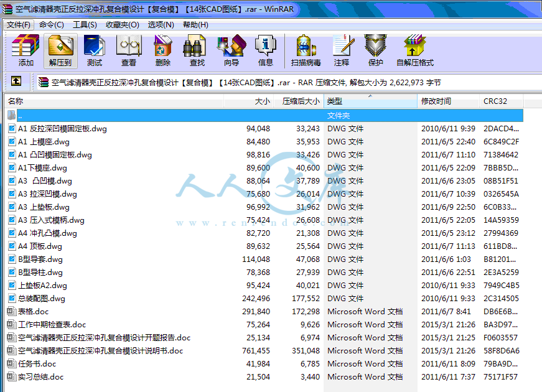The height and width of the screenshot is (392, 542).
Task: Select file B型导柱.dwg
Action: tap(40, 273)
